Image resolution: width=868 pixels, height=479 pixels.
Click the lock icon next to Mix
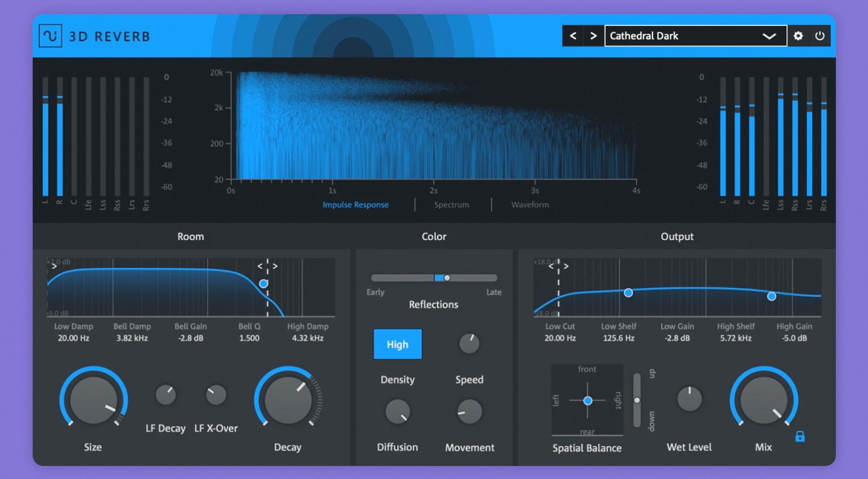[x=800, y=436]
